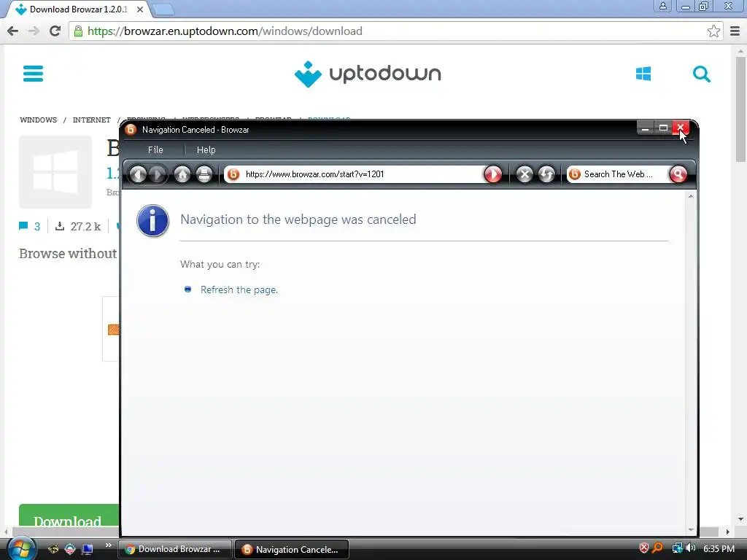Open the Chrome settings menu
Image resolution: width=747 pixels, height=560 pixels.
[735, 31]
